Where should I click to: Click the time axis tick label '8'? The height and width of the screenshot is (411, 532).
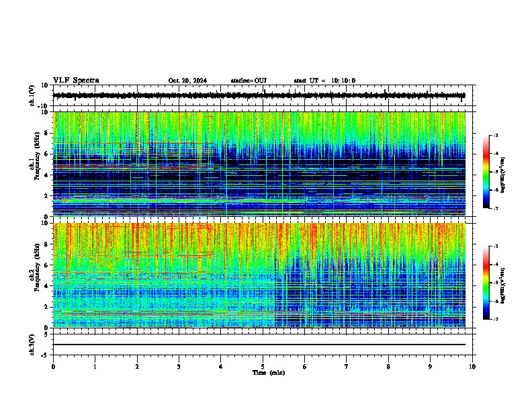coord(388,367)
